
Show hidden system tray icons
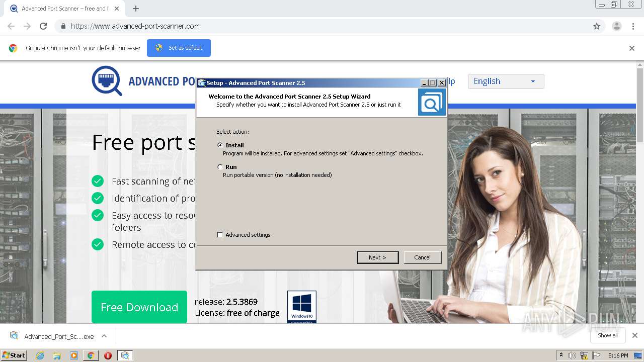pyautogui.click(x=561, y=355)
